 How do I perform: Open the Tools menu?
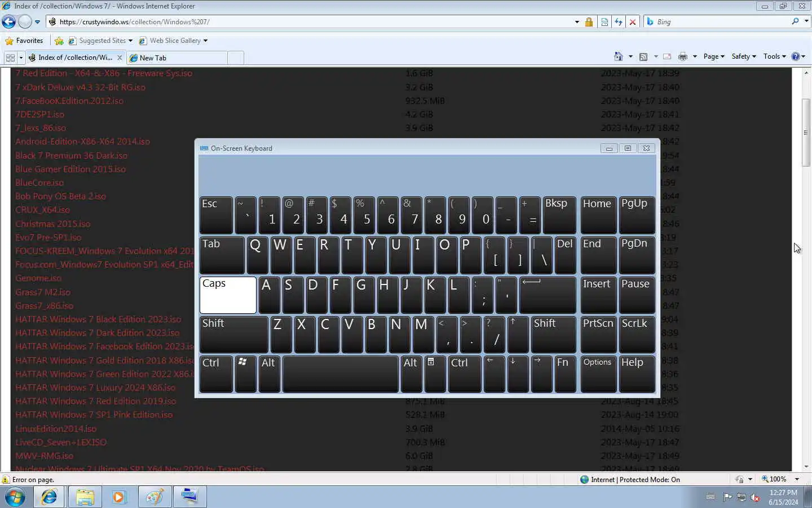point(775,56)
